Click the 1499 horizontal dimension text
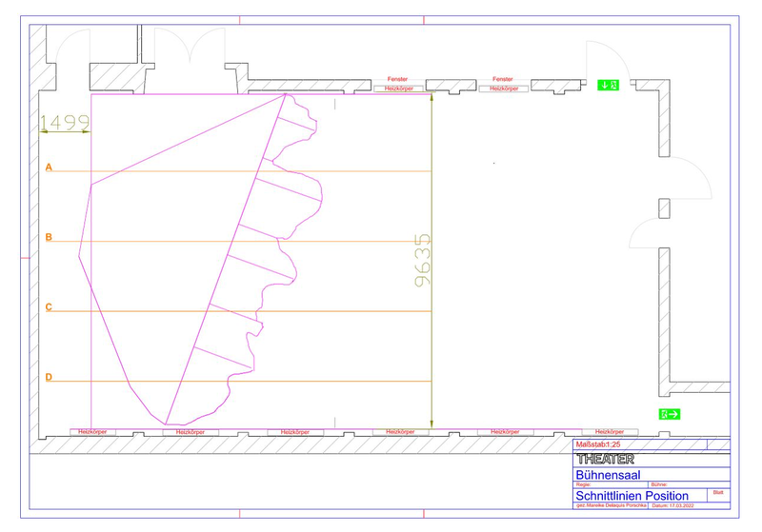Image resolution: width=762 pixels, height=532 pixels. click(65, 122)
